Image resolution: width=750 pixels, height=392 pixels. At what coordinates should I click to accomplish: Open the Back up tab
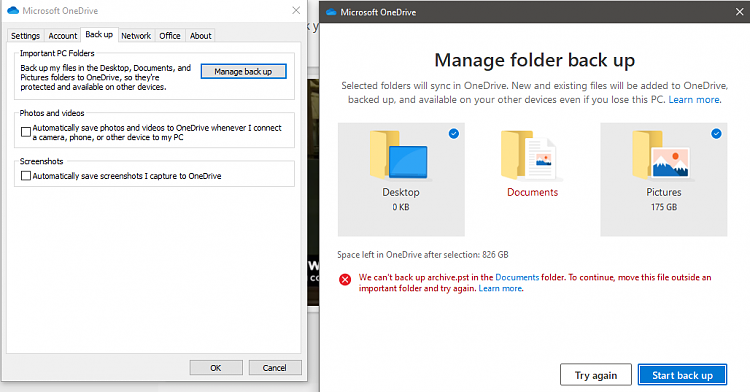pos(99,34)
